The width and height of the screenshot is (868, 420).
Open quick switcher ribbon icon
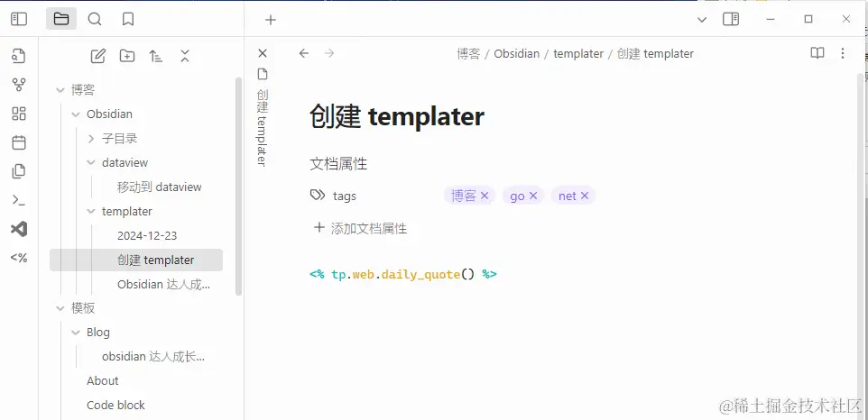point(19,55)
